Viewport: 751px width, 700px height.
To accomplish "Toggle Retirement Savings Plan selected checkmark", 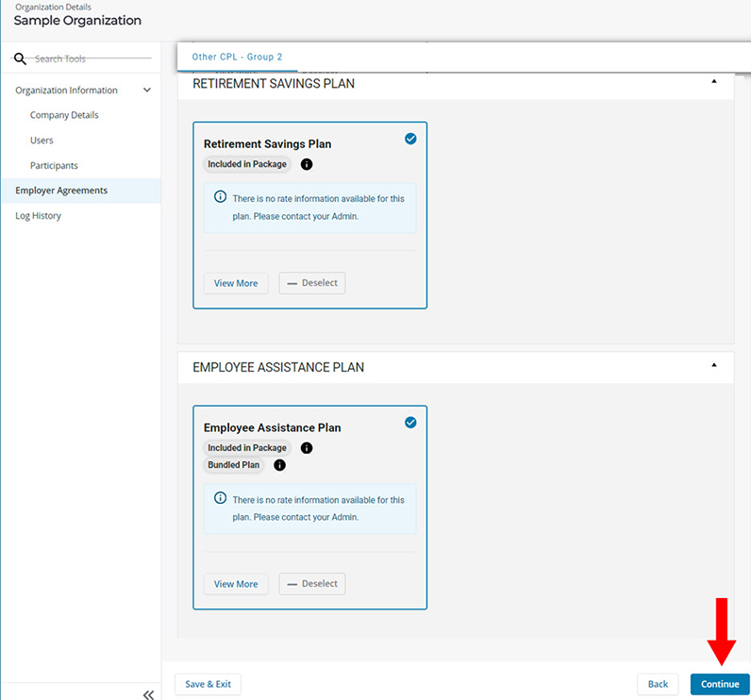I will click(x=410, y=139).
